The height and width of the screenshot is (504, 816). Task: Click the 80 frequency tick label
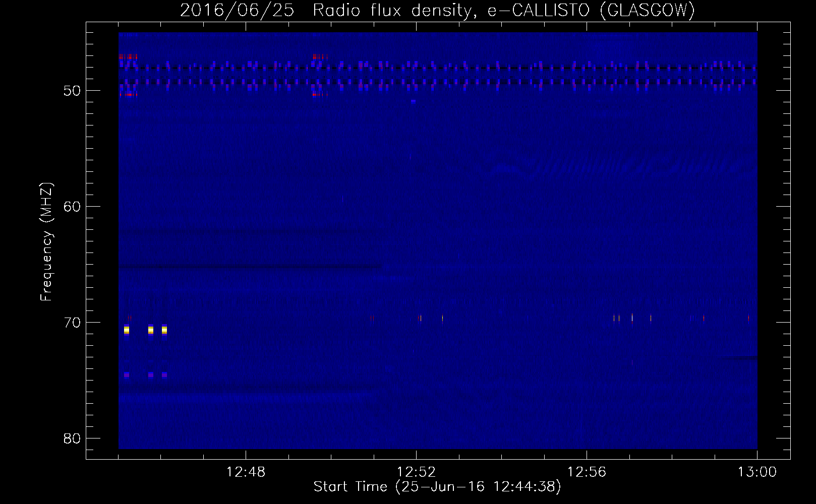[x=72, y=438]
